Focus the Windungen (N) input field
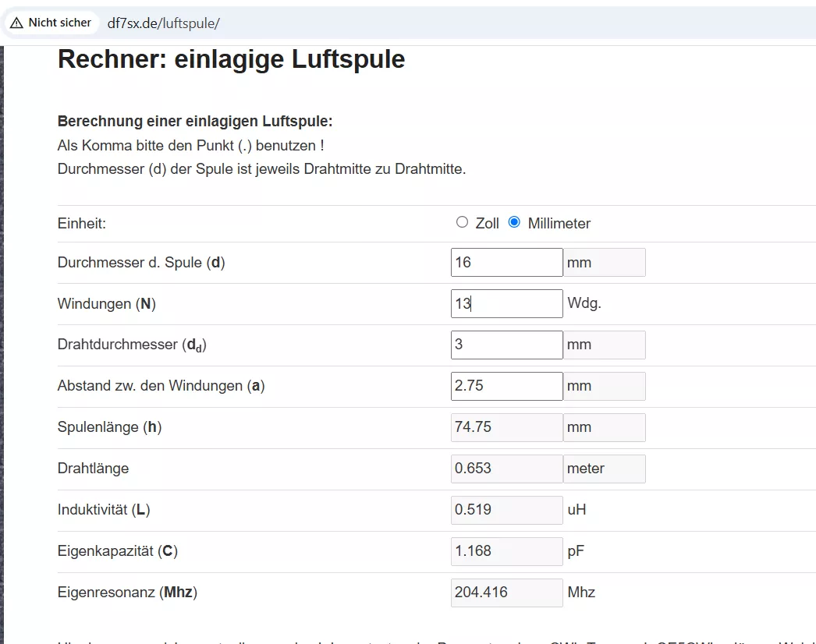This screenshot has height=644, width=816. coord(506,304)
